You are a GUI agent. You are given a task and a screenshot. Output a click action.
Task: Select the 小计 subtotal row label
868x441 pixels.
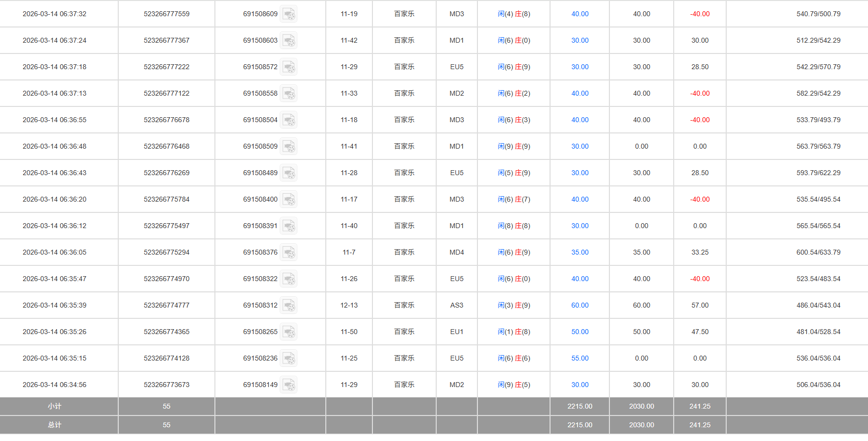(54, 406)
